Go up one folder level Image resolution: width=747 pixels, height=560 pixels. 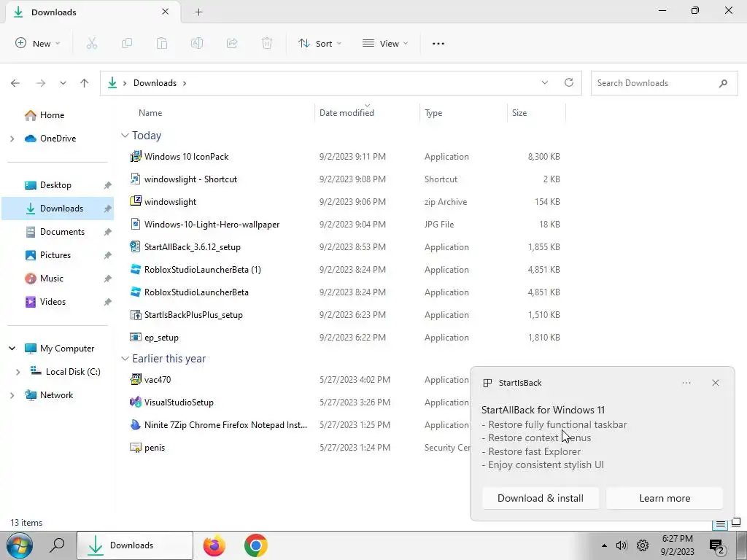tap(85, 83)
